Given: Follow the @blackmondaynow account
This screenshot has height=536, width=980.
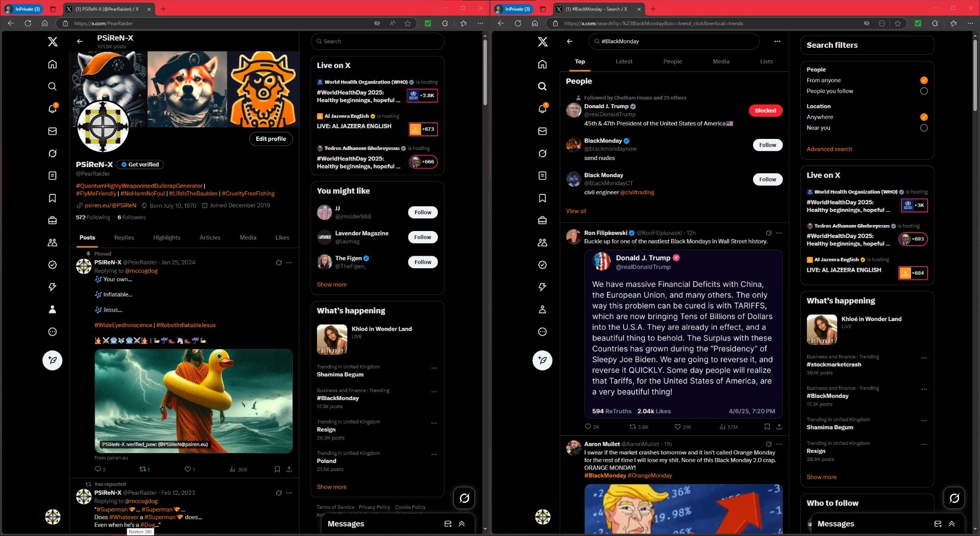Looking at the screenshot, I should coord(768,145).
